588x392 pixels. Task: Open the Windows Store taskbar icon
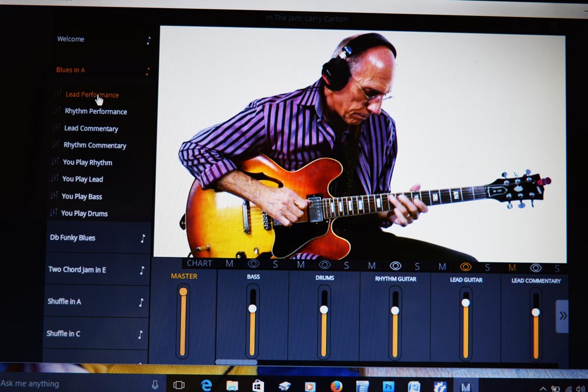(x=258, y=386)
